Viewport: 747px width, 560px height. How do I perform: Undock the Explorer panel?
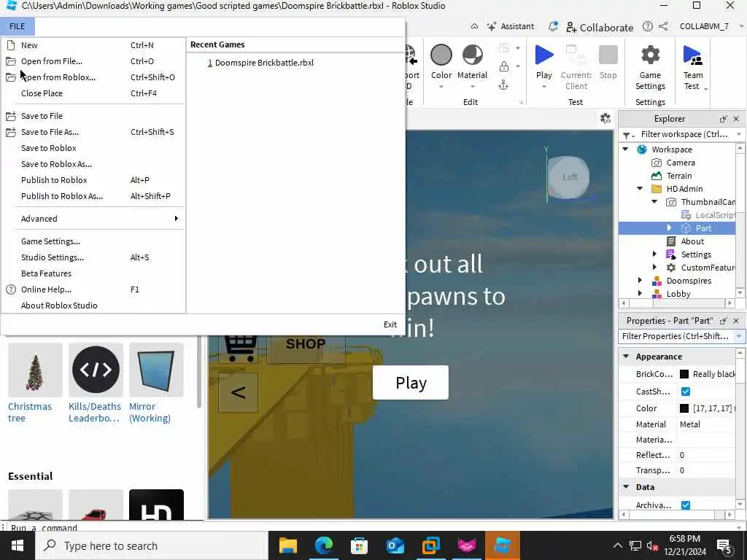click(x=723, y=119)
